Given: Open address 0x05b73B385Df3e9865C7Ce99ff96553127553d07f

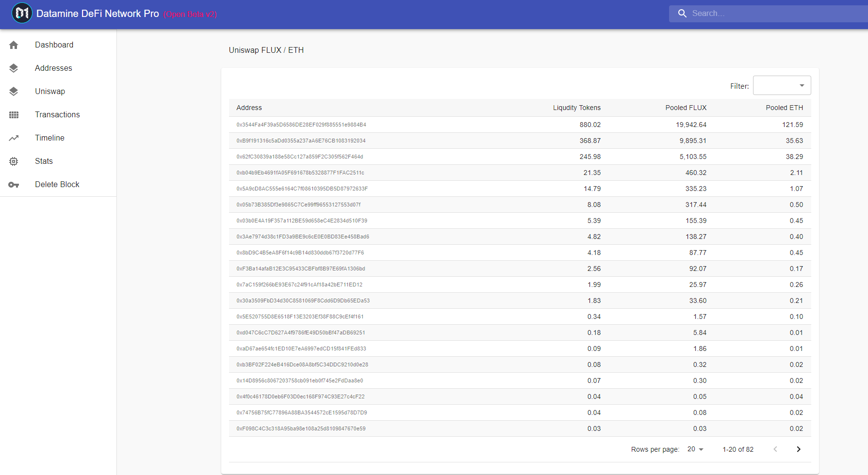Looking at the screenshot, I should (298, 205).
